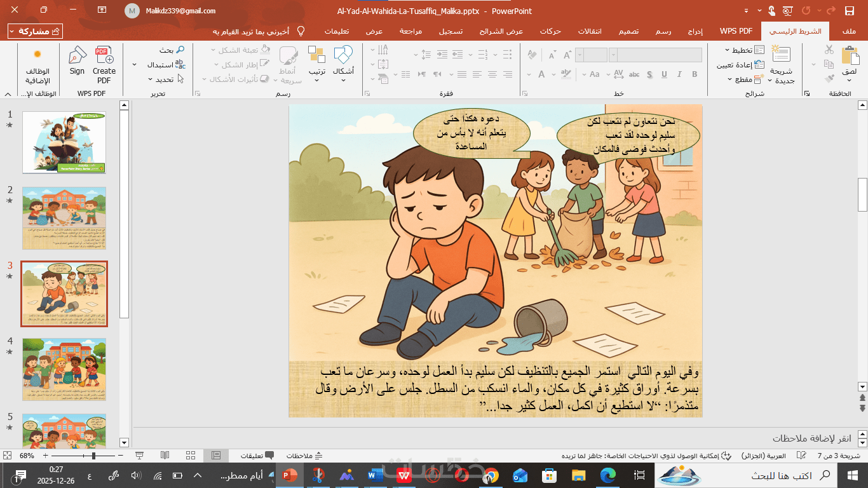
Task: Select the slide 1 thumbnail
Action: click(64, 142)
